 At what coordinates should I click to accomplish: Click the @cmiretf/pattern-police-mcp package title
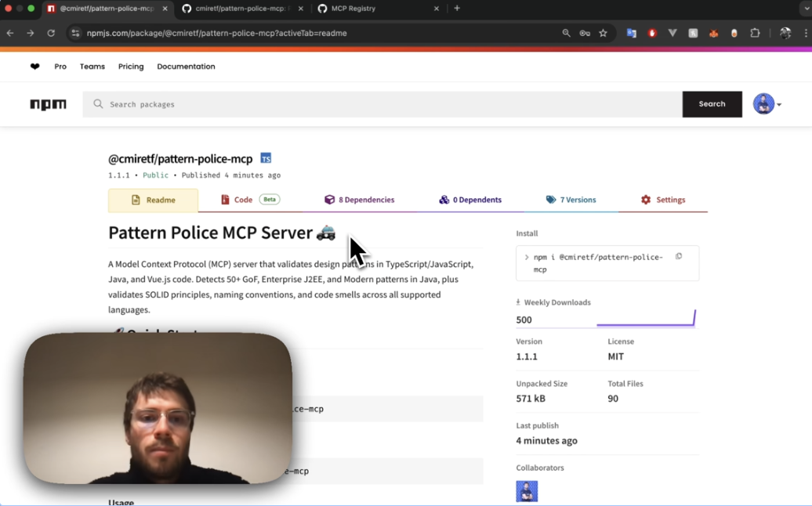[180, 159]
